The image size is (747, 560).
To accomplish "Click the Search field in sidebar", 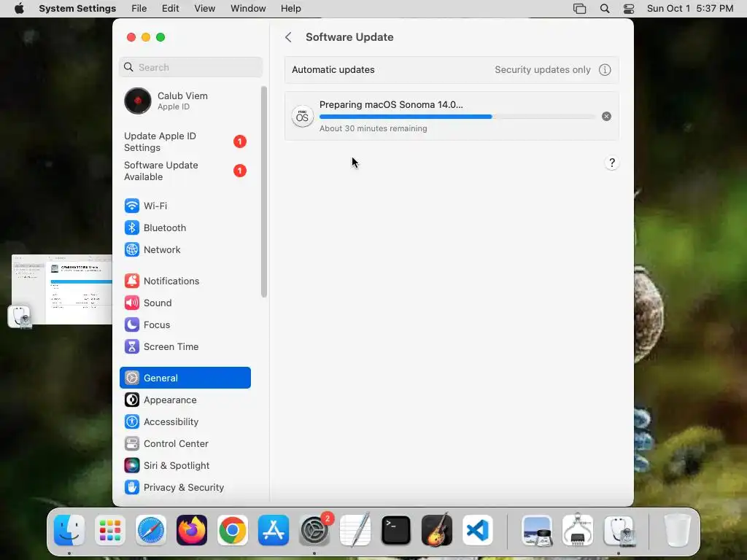I will pos(190,67).
